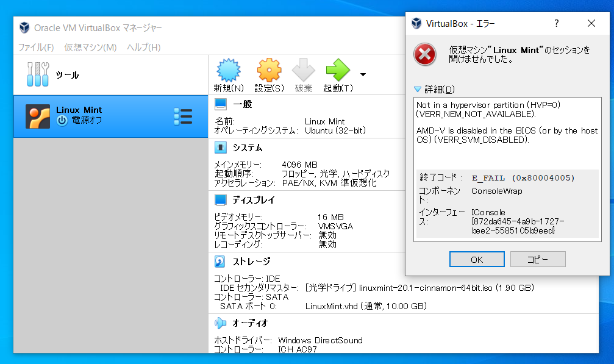Click the オーディオ section heading
The image size is (614, 364).
click(250, 323)
